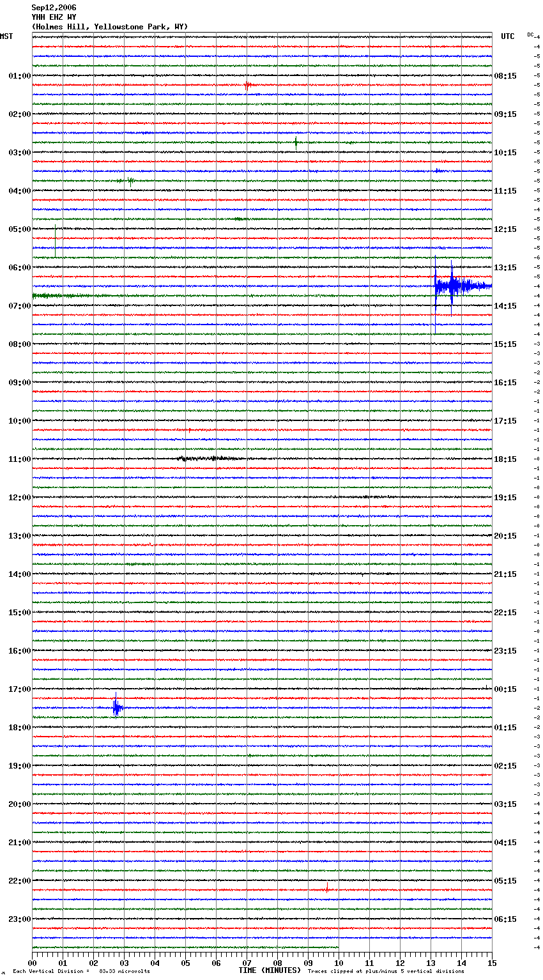Image resolution: width=543 pixels, height=980 pixels.
Task: Select the UTC time label '00:15'
Action: [x=505, y=689]
